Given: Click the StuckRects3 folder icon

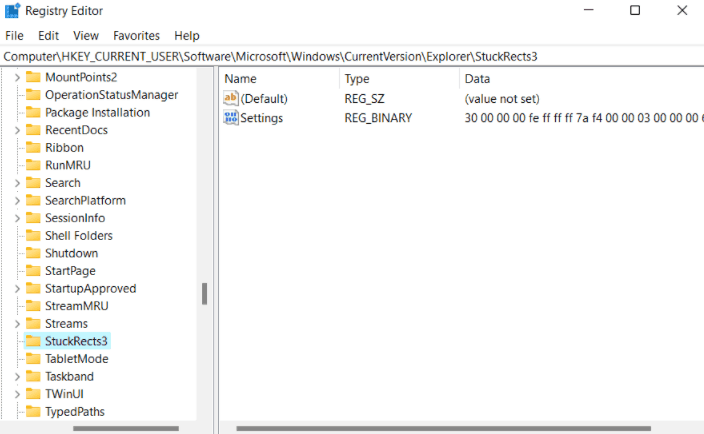Looking at the screenshot, I should click(x=33, y=341).
